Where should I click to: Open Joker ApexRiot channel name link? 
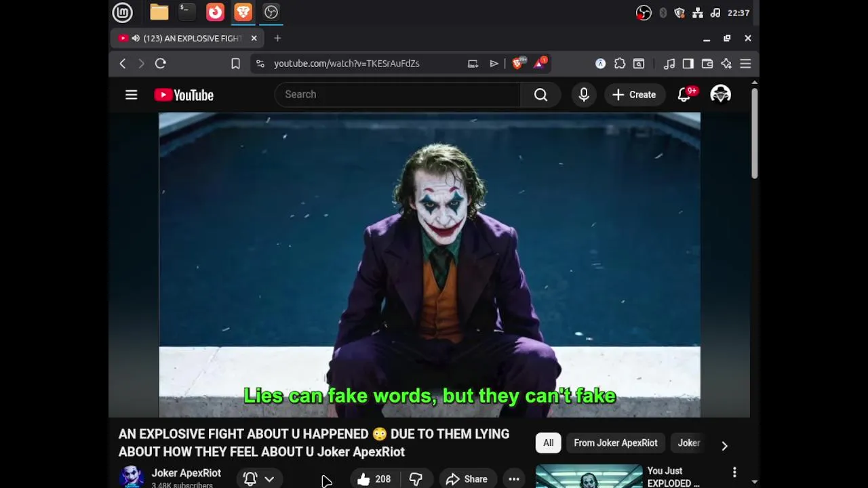[x=186, y=473]
